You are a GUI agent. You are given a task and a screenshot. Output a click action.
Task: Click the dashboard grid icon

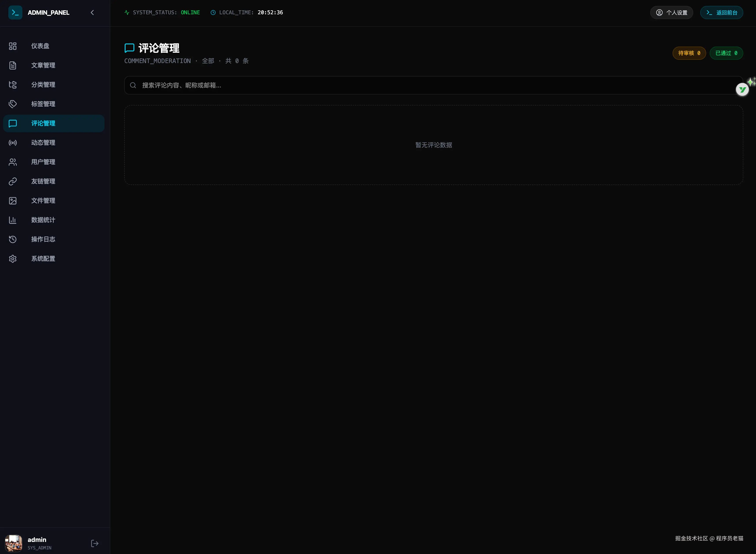(x=13, y=46)
